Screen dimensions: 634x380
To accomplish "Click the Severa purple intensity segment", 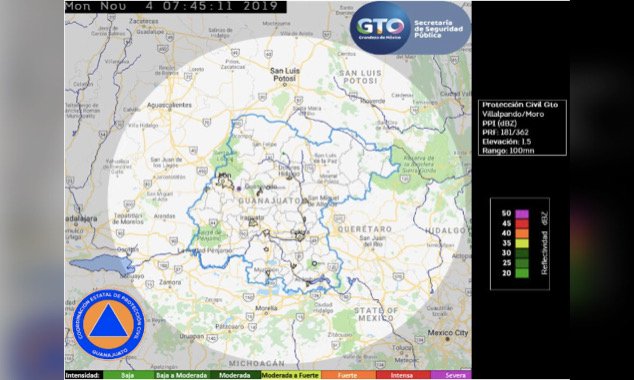I will tap(451, 376).
